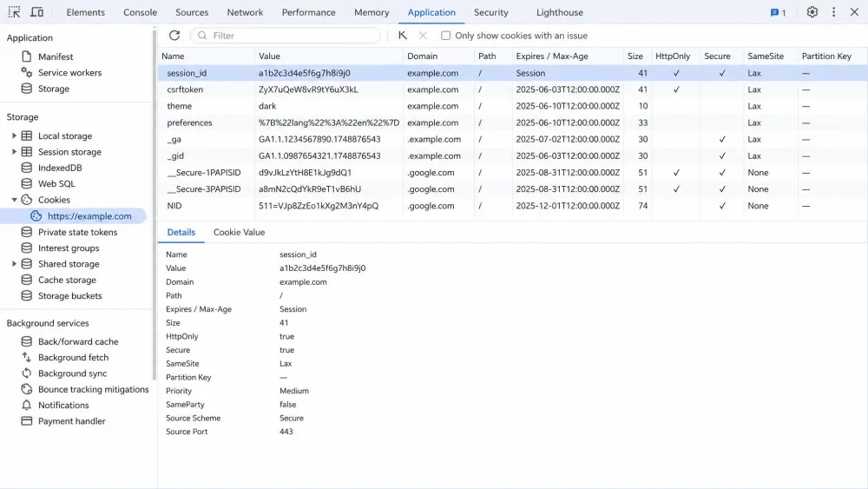
Task: Expand the Session storage tree
Action: [14, 152]
